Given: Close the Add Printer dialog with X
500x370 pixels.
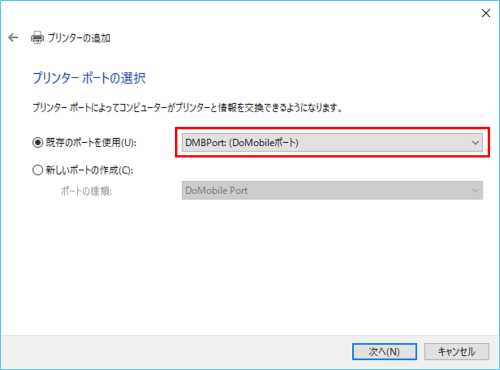Looking at the screenshot, I should coord(486,13).
